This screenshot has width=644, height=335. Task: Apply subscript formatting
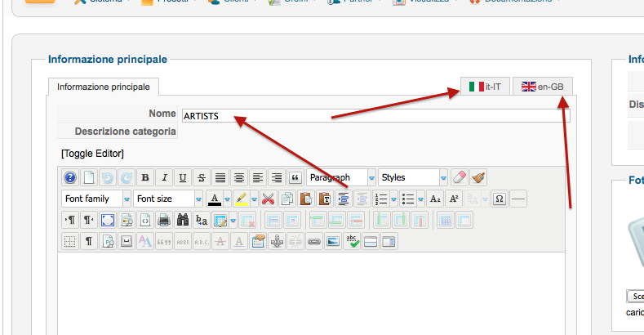[435, 199]
